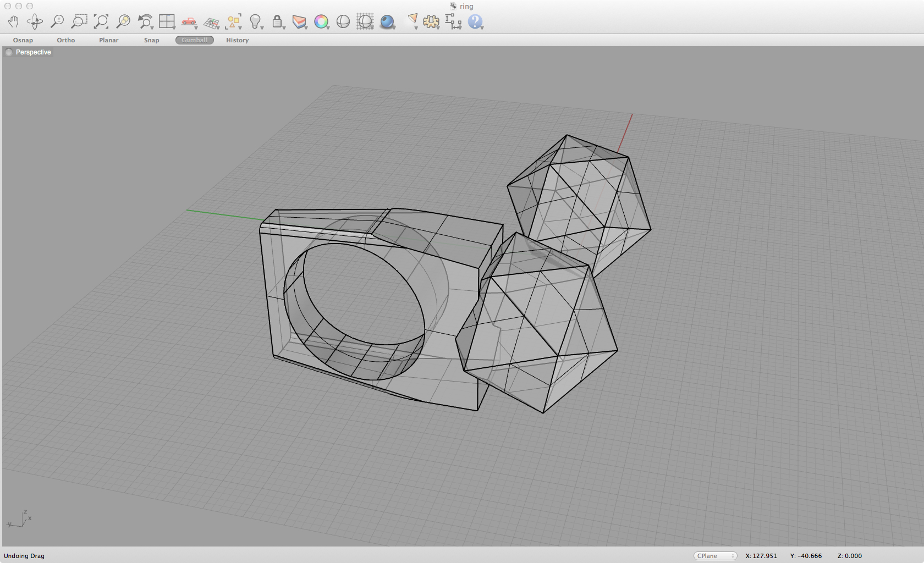Viewport: 924px width, 563px height.
Task: Open the CPlane coordinate dropdown
Action: pyautogui.click(x=715, y=556)
